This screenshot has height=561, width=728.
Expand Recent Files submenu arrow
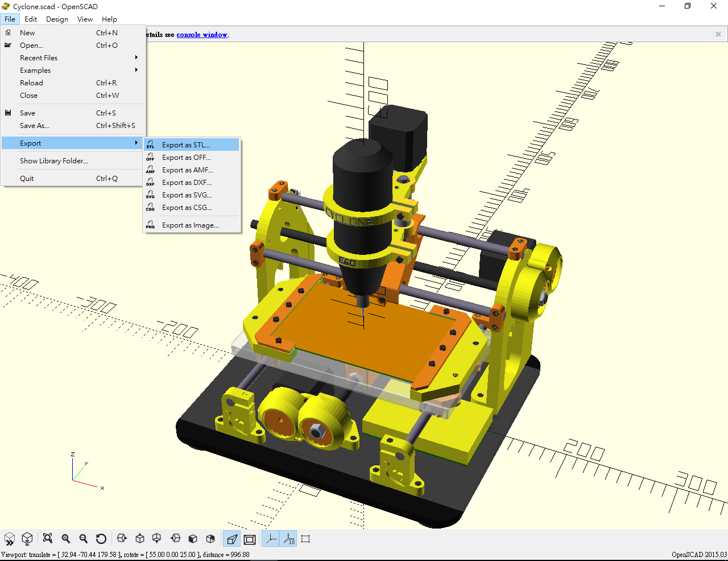point(136,57)
